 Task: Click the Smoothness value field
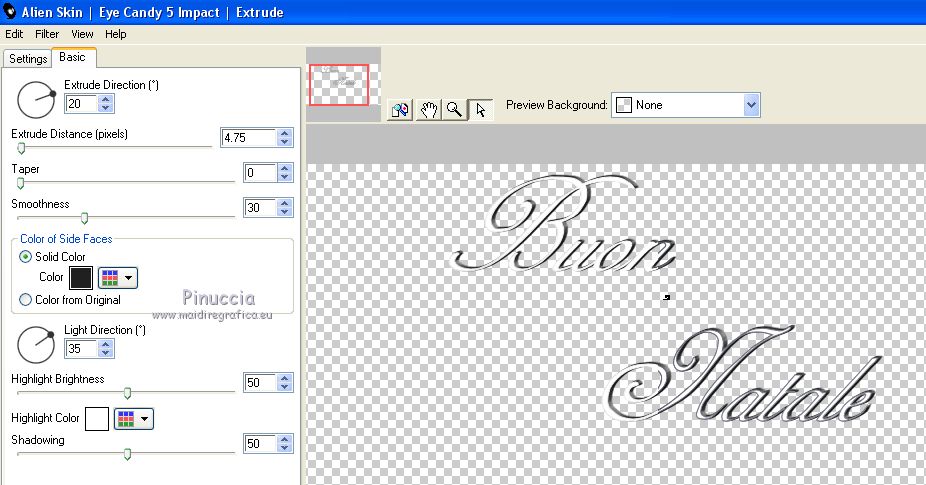tap(260, 207)
